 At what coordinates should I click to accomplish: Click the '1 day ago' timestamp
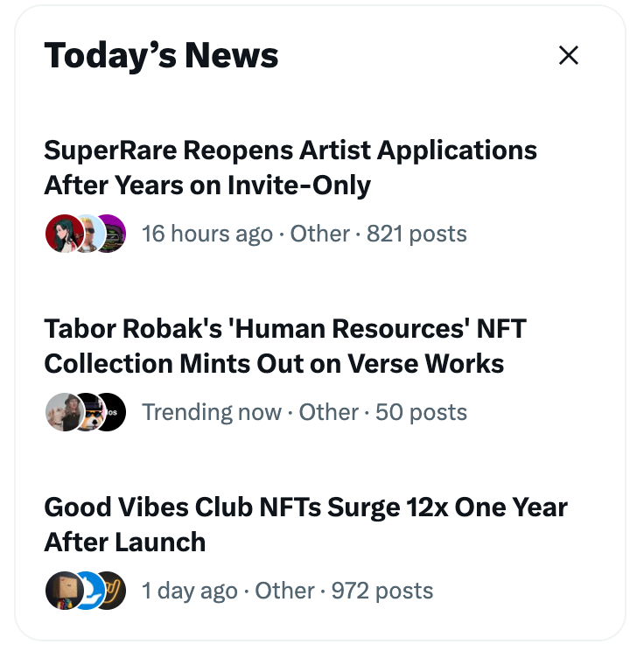point(190,591)
